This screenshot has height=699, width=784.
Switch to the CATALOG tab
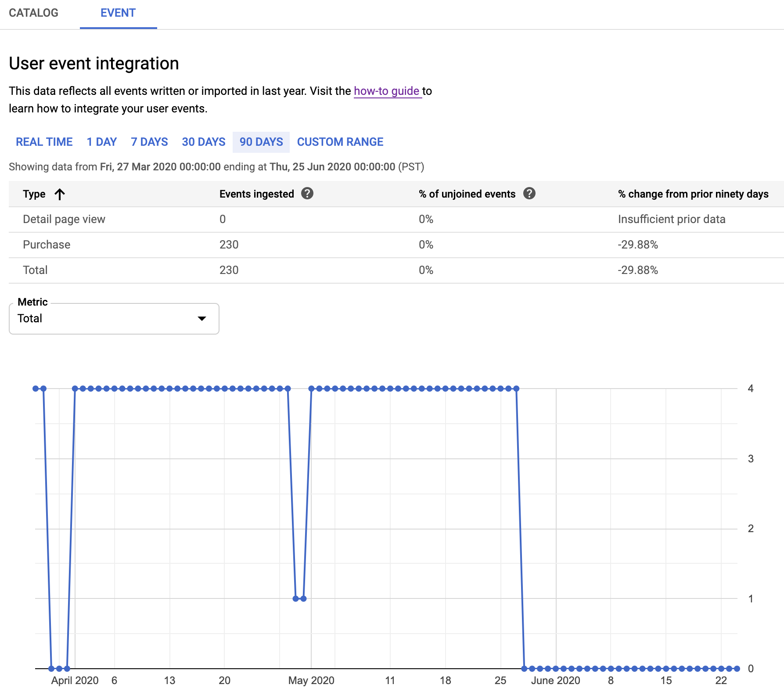pos(34,13)
